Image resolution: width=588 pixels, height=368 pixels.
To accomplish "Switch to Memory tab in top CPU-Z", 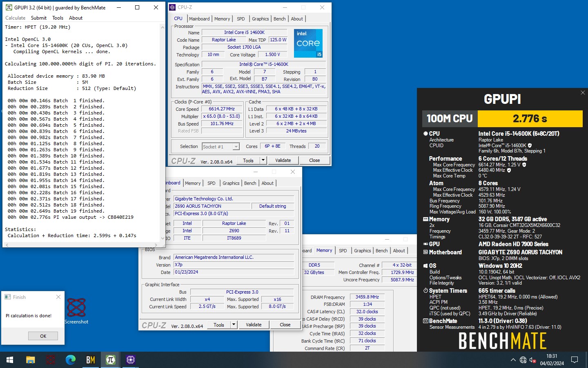I will [222, 19].
